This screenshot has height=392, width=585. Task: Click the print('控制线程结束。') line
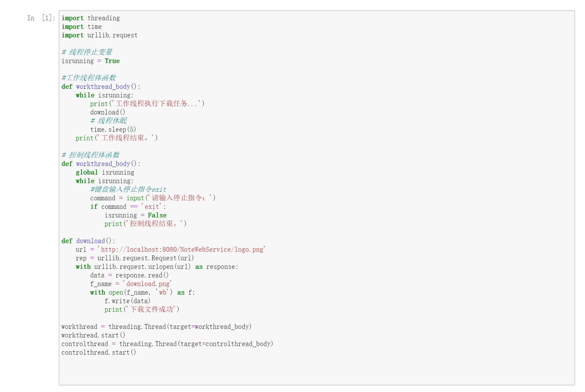[x=145, y=224]
